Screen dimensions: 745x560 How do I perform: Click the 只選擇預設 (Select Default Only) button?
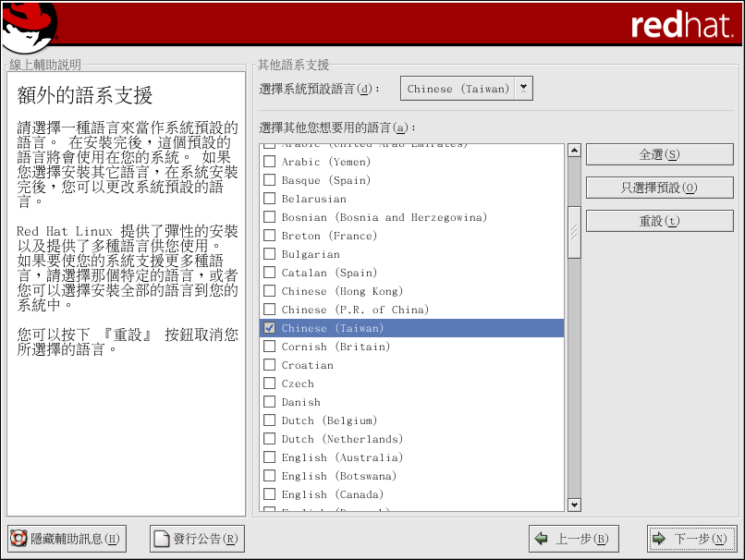pyautogui.click(x=659, y=188)
